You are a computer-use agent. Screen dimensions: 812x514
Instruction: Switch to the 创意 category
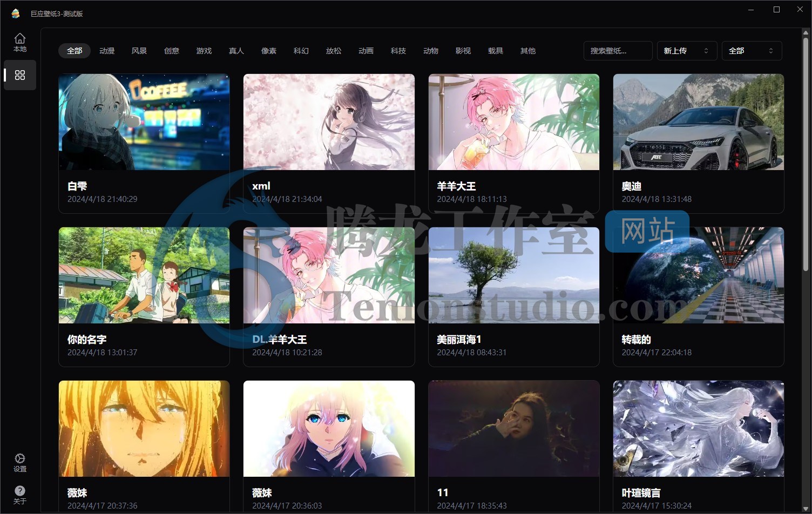point(172,51)
